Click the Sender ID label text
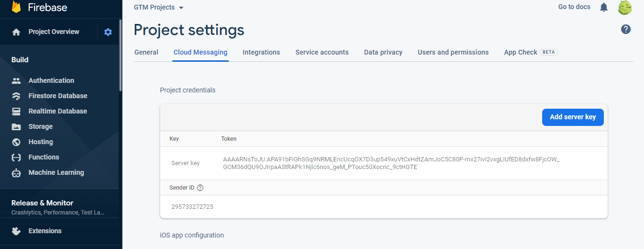This screenshot has width=644, height=249. tap(182, 188)
